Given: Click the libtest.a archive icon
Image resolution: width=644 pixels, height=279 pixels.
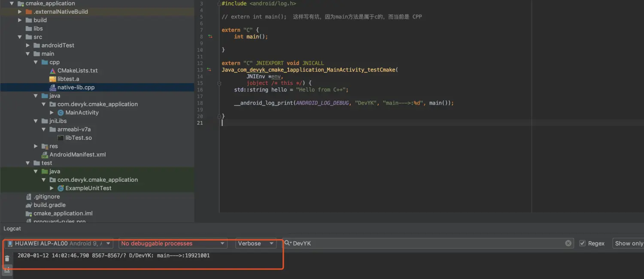Looking at the screenshot, I should point(52,79).
